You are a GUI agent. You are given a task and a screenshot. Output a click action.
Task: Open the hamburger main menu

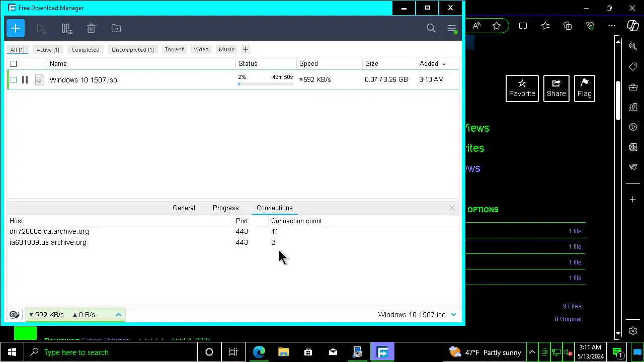[452, 29]
